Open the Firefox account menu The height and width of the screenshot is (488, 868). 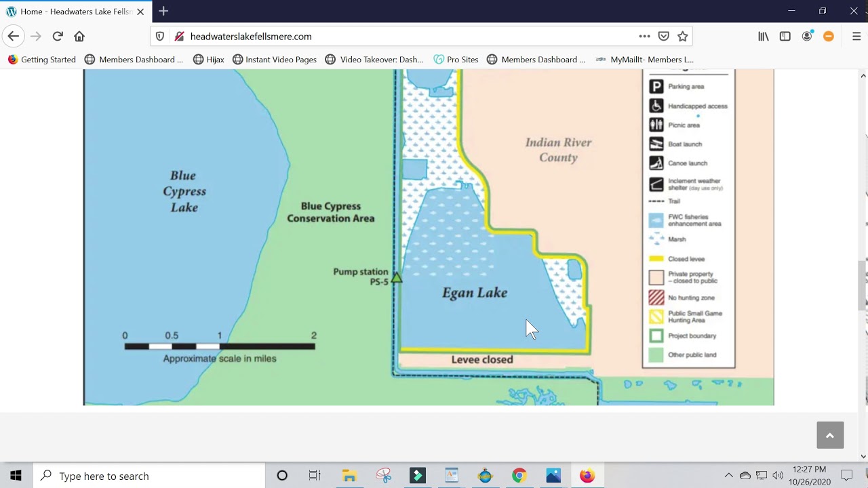[807, 37]
